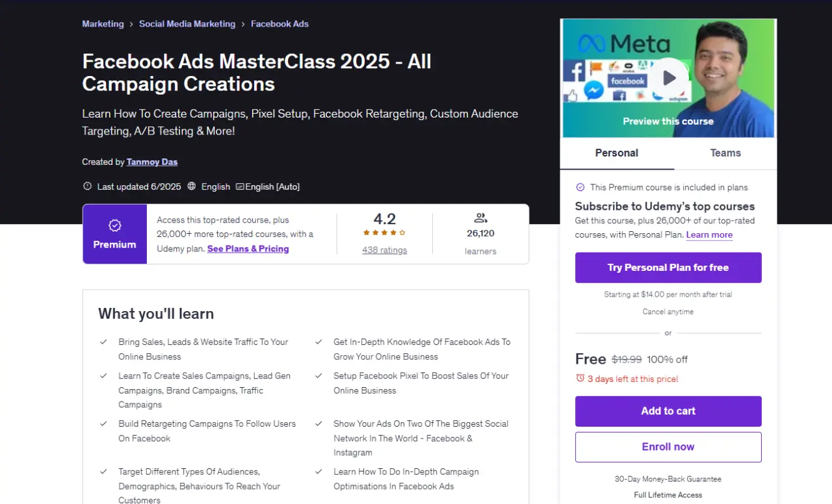Click the alarm clock icon beside 3 days left
Screen dimensions: 832x504
580,378
